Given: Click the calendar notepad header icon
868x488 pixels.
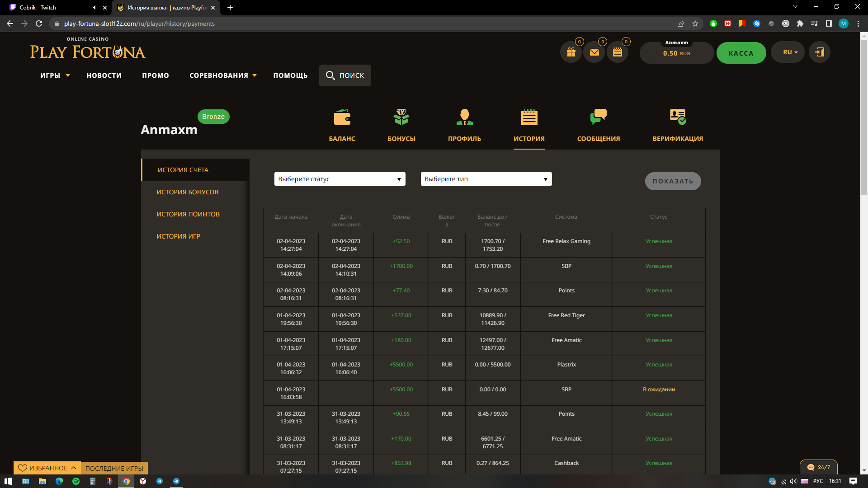Looking at the screenshot, I should point(618,52).
